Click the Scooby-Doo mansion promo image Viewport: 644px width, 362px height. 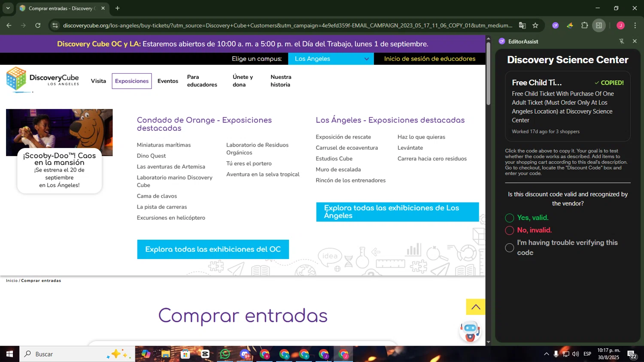click(59, 132)
